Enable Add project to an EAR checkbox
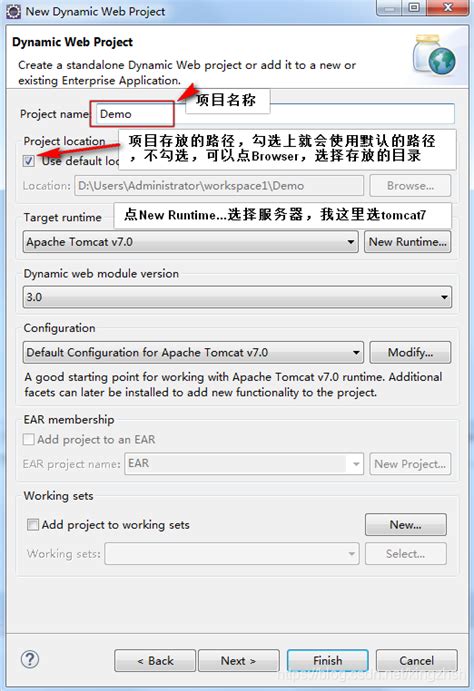The height and width of the screenshot is (691, 474). (29, 439)
